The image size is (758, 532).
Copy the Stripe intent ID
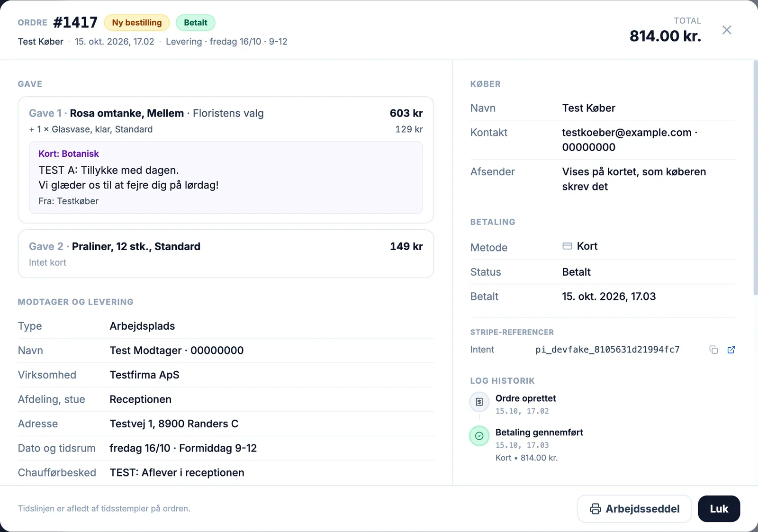[x=713, y=350]
